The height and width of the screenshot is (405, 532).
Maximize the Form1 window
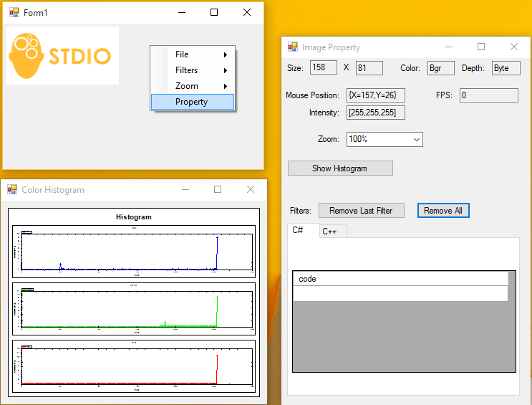tap(214, 13)
